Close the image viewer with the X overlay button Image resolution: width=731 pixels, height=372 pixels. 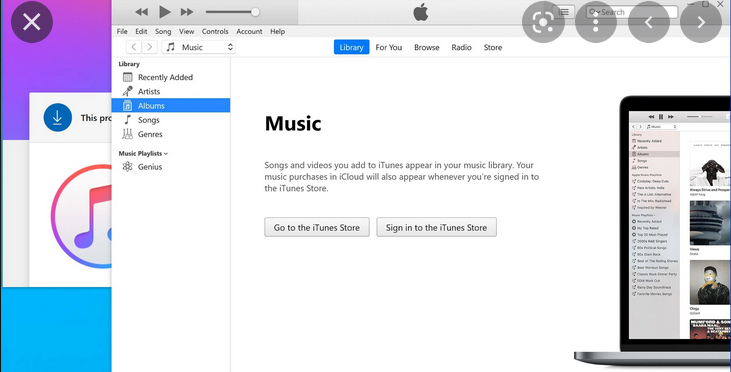[32, 22]
